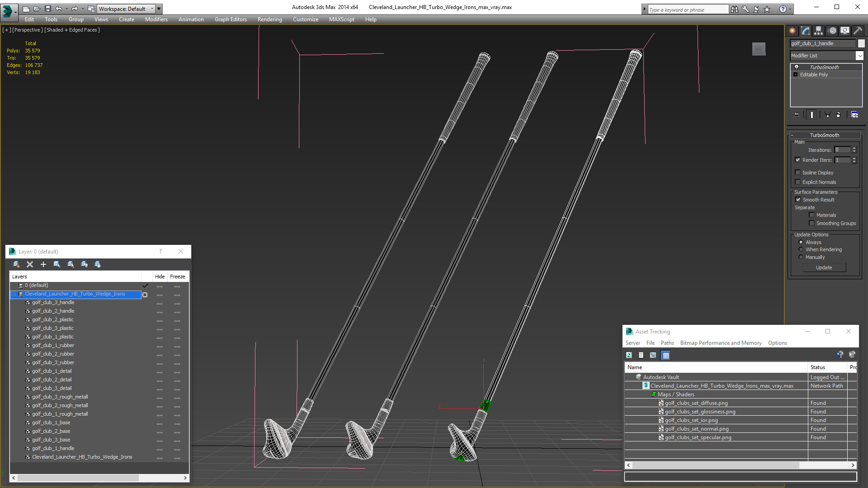Screen dimensions: 868x488
Task: Enable Separate by Smoothing Groups checkbox
Action: point(812,223)
